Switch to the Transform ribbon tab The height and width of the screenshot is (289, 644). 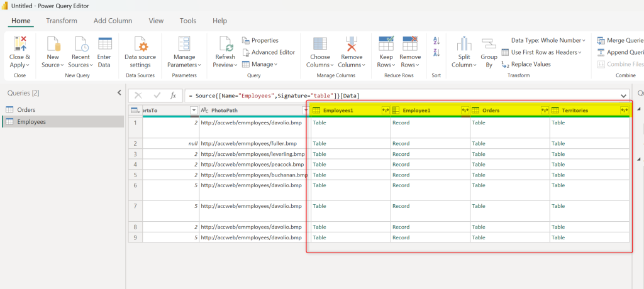tap(62, 21)
